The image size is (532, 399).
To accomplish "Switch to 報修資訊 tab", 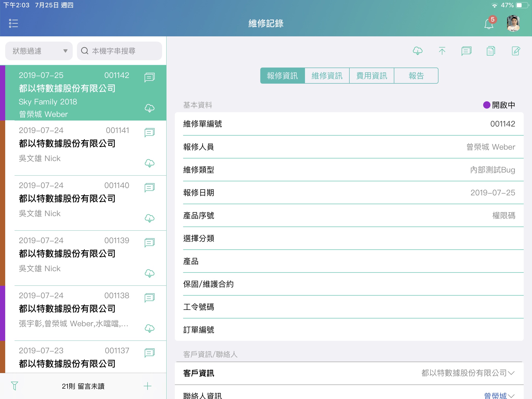I will pyautogui.click(x=282, y=76).
